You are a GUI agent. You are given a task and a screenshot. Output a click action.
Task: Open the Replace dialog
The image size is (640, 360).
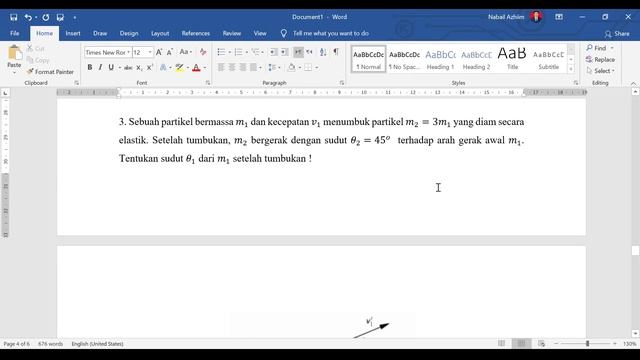(x=600, y=60)
